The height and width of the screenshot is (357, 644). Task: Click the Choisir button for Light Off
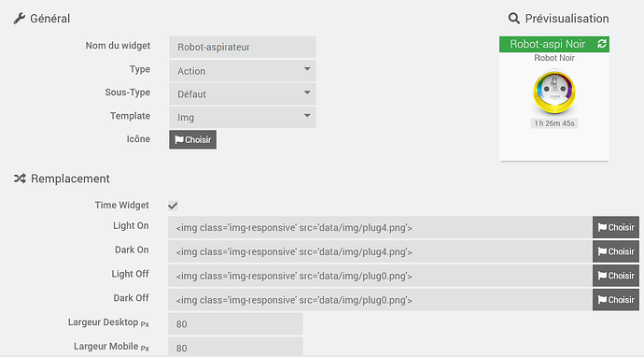click(616, 276)
